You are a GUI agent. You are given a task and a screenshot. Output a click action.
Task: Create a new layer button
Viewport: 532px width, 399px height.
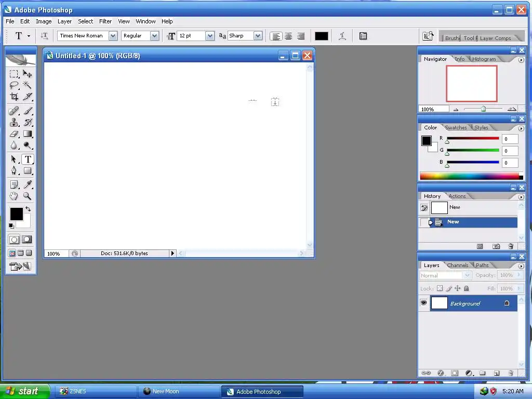click(x=496, y=373)
